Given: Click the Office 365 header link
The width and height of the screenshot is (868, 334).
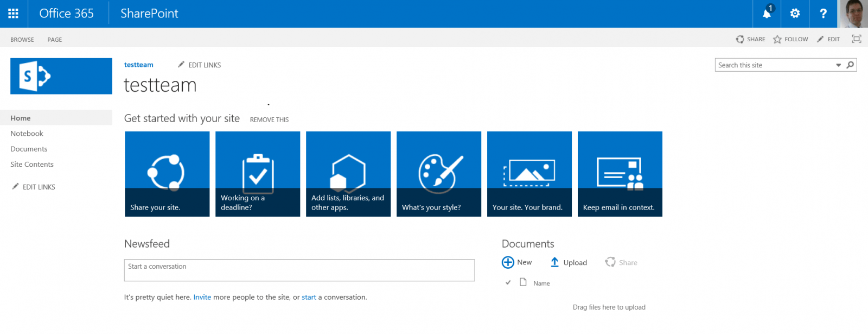Looking at the screenshot, I should 67,14.
